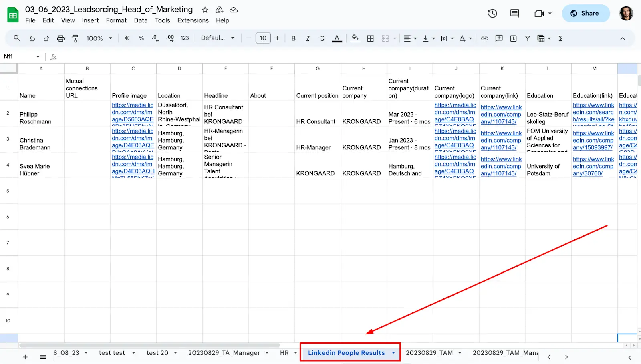
Task: Open the Extensions menu
Action: (x=193, y=20)
